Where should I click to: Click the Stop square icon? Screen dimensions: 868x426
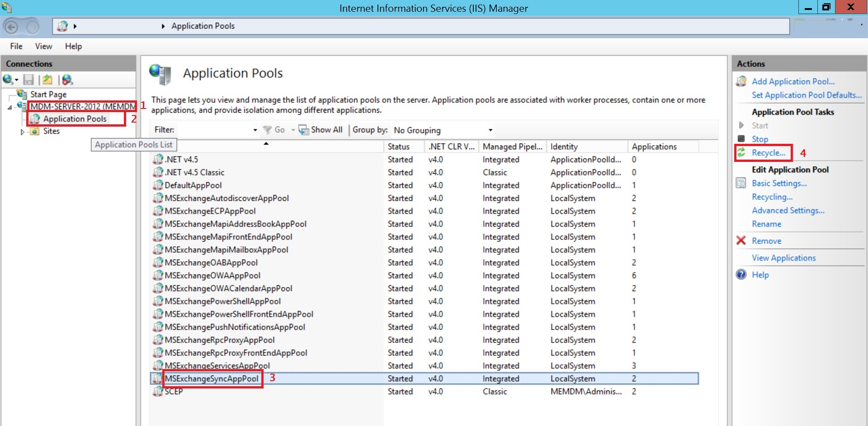(741, 138)
